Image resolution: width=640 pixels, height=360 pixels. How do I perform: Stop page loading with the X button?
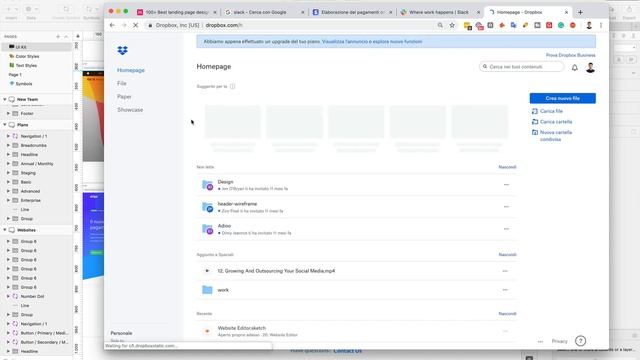tap(136, 25)
